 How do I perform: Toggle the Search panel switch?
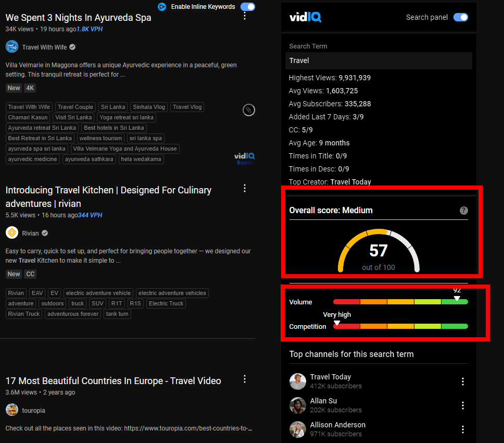[460, 17]
